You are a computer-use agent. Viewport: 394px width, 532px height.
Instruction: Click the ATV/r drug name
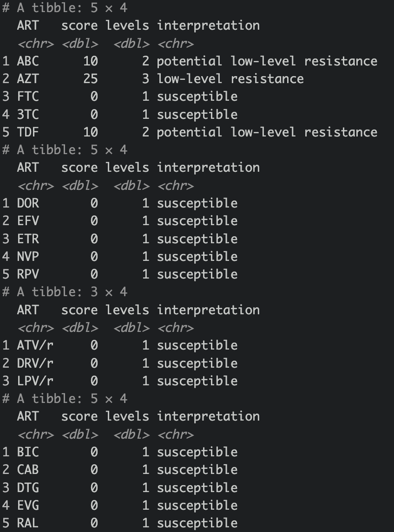point(35,345)
